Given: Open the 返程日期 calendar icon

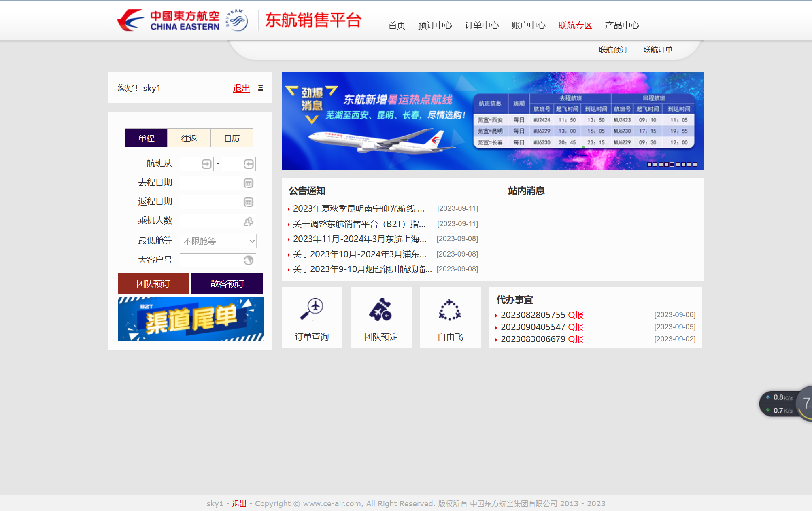Looking at the screenshot, I should point(249,202).
